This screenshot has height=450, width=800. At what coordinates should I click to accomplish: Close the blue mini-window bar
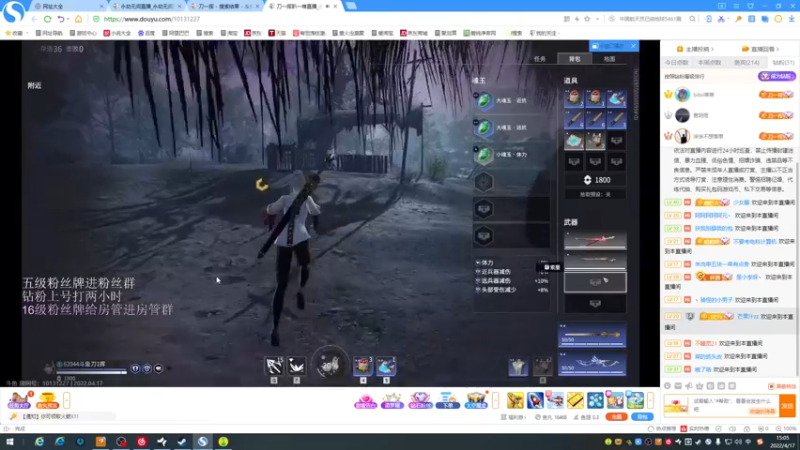coord(633,46)
